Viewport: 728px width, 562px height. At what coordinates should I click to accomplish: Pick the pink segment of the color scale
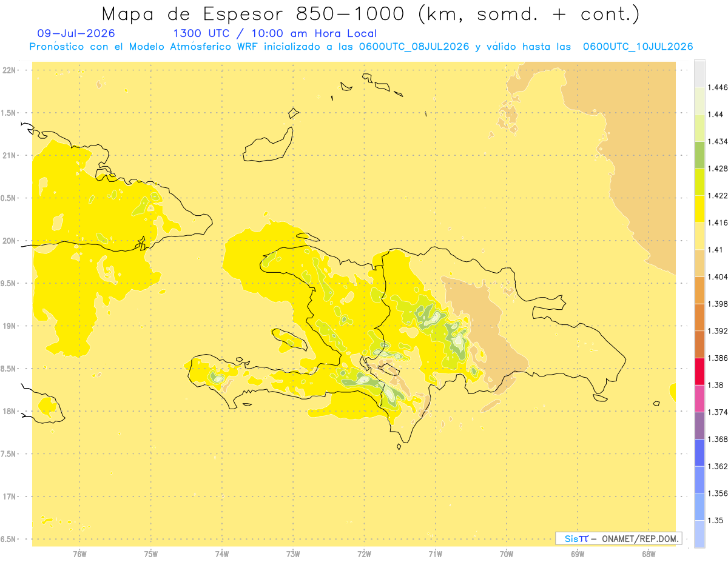(x=699, y=398)
